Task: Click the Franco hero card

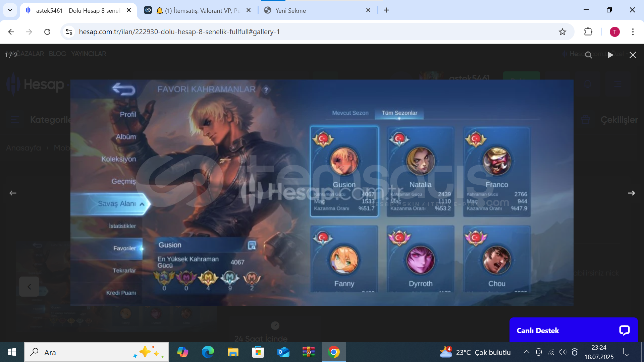Action: tap(497, 172)
